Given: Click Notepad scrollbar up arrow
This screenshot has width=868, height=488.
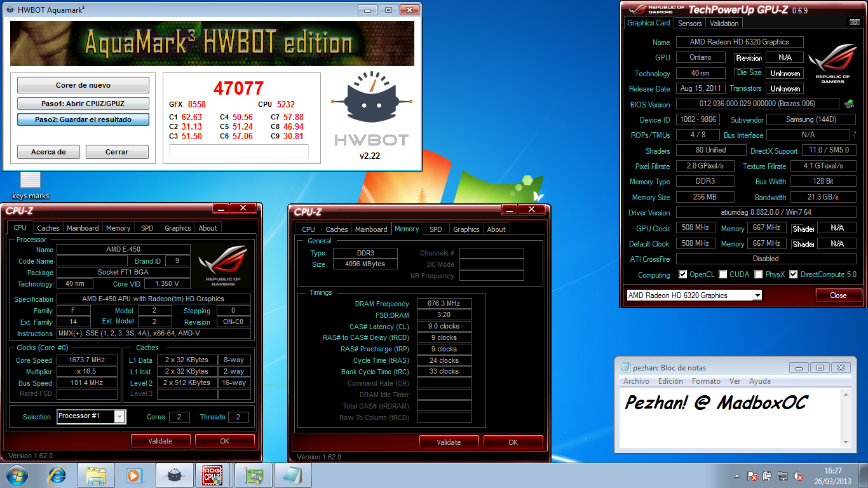Looking at the screenshot, I should click(x=846, y=394).
